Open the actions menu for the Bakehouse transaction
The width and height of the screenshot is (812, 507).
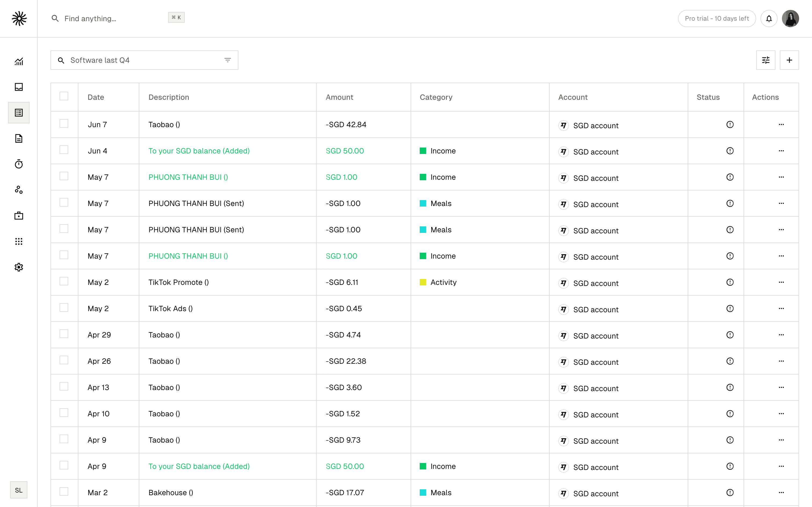[781, 492]
